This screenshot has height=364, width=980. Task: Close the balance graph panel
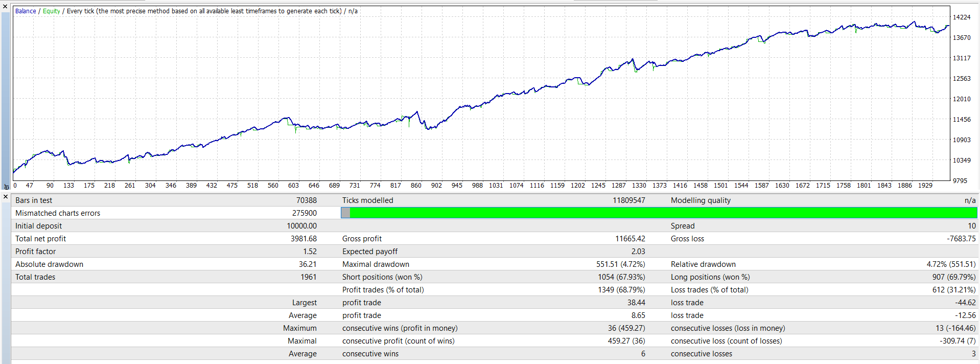click(x=5, y=6)
